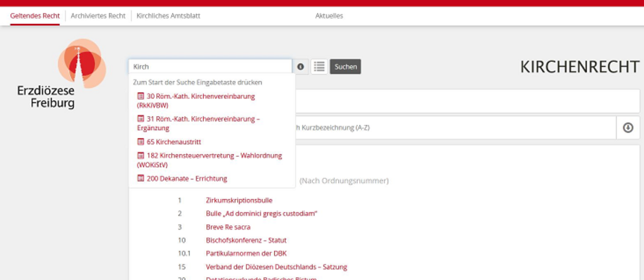Switch to Archiviertes Recht tab
This screenshot has width=644, height=280.
[98, 16]
